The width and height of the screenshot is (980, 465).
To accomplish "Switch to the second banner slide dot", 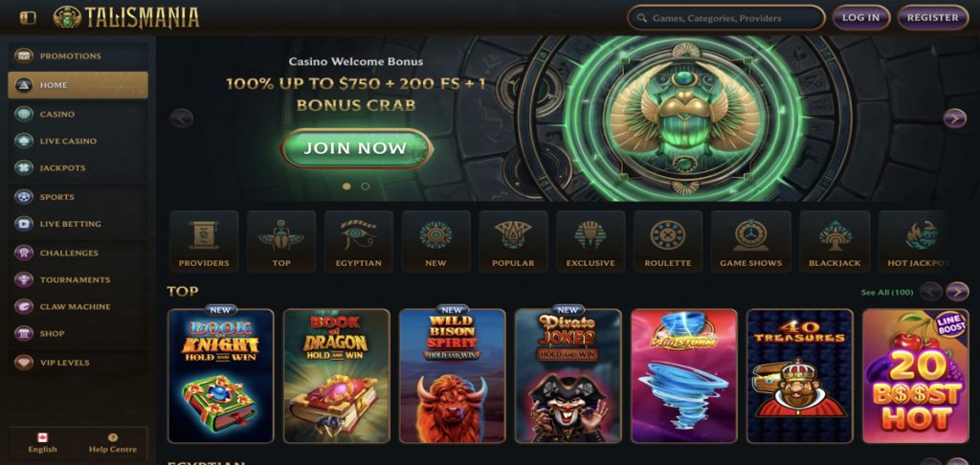I will pos(366,187).
